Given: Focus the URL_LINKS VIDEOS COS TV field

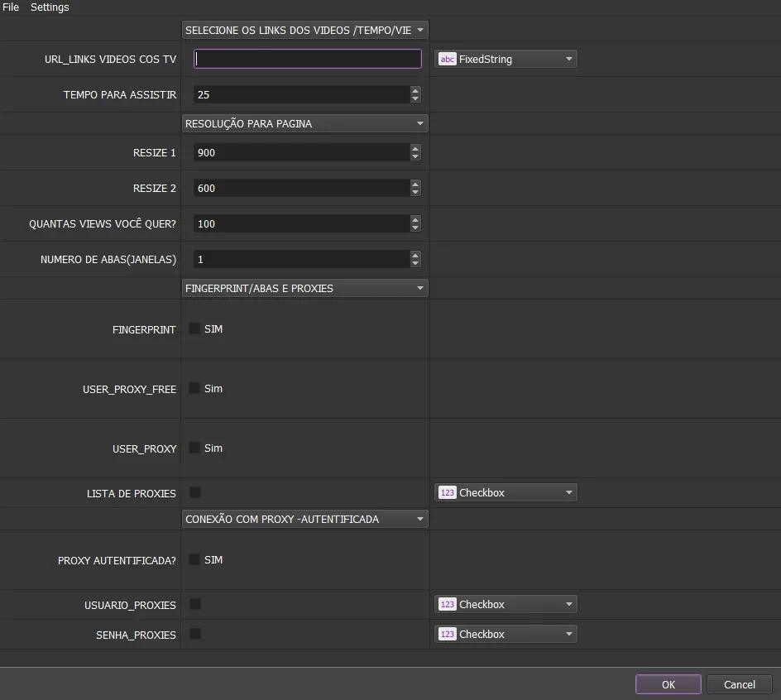Looking at the screenshot, I should pos(307,59).
